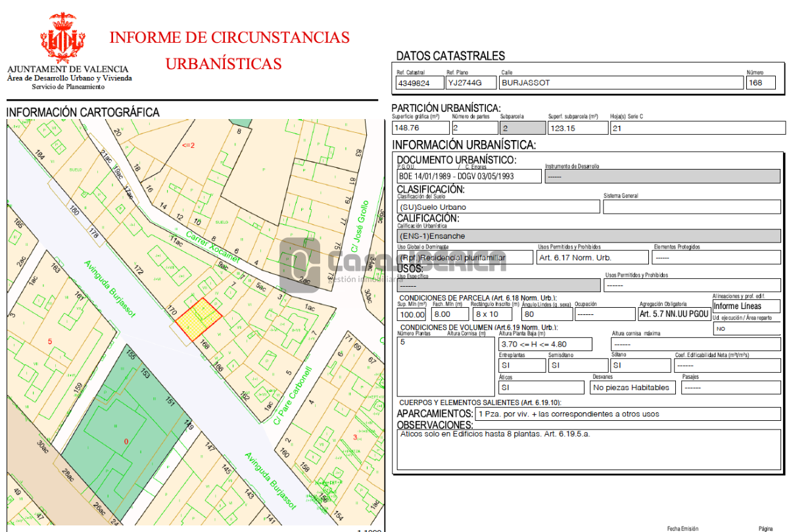Screen dimensions: 789x532
Task: Click the INFORMACIÓN CARTOGRÁFICA heading
Action: tap(83, 112)
